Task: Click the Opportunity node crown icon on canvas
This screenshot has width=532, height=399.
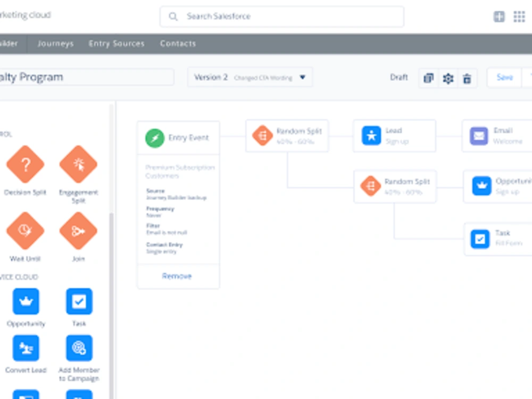Action: pos(482,186)
